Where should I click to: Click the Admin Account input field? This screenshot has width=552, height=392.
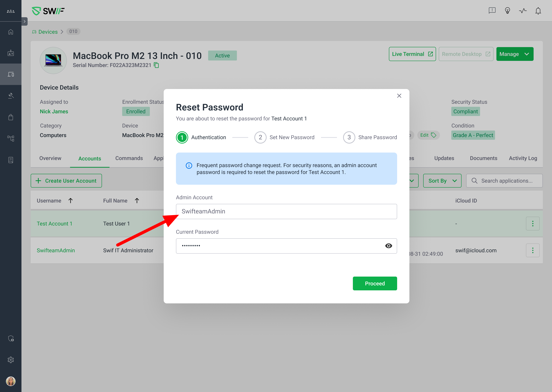coord(286,212)
